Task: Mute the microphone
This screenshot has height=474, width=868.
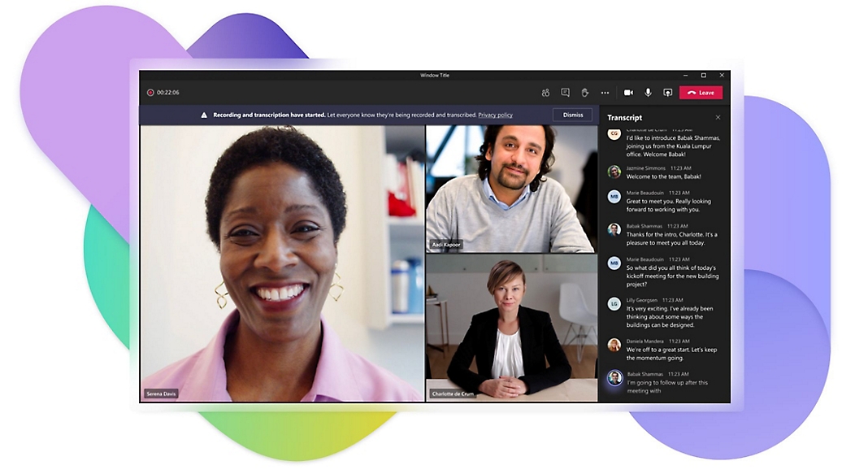Action: coord(648,93)
